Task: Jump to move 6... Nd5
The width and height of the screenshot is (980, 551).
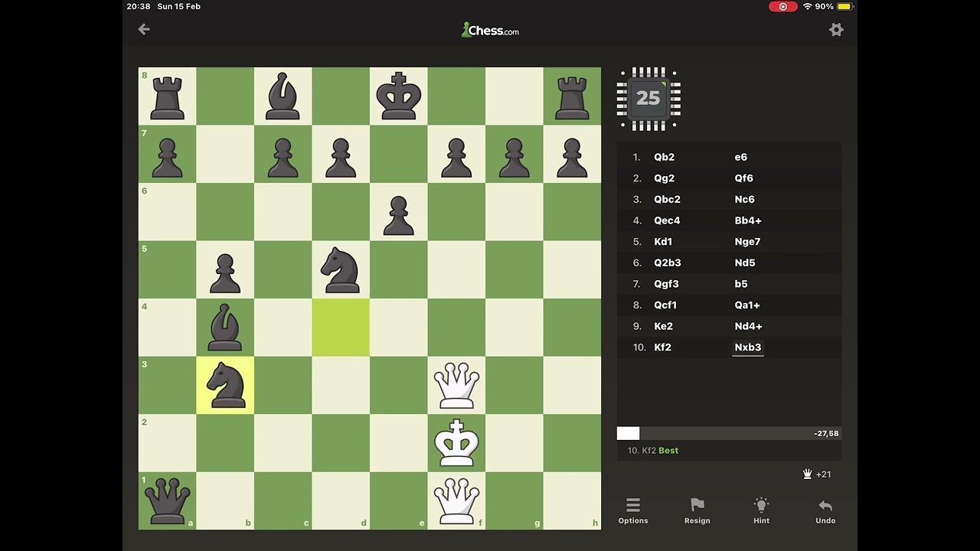Action: pos(745,262)
